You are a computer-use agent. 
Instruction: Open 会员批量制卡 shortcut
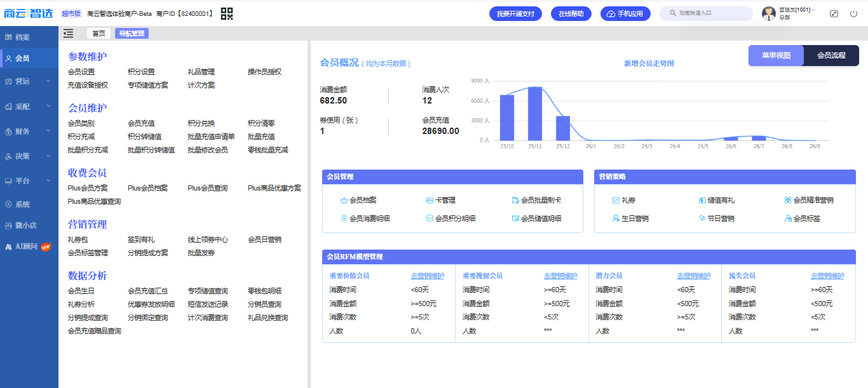(536, 200)
